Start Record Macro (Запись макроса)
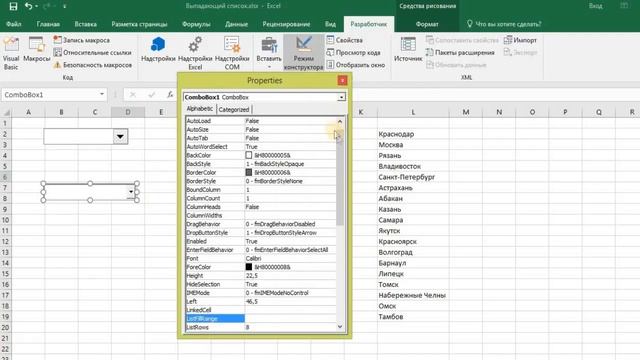Screen dimensions: 640x360 point(82,40)
